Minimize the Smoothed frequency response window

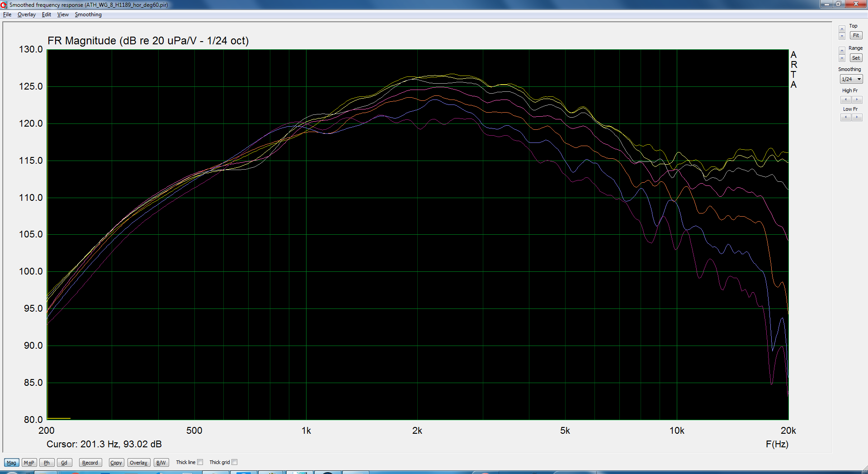click(826, 4)
